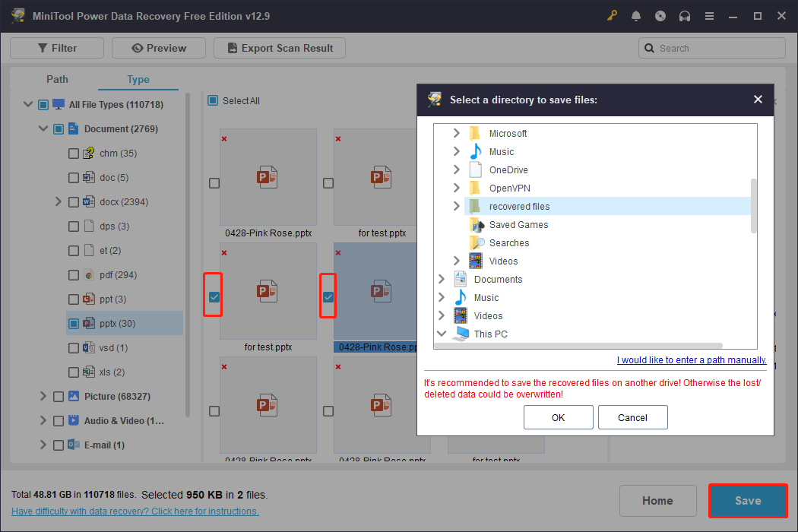The width and height of the screenshot is (798, 532).
Task: Check the doc (5) checkbox
Action: coord(73,178)
